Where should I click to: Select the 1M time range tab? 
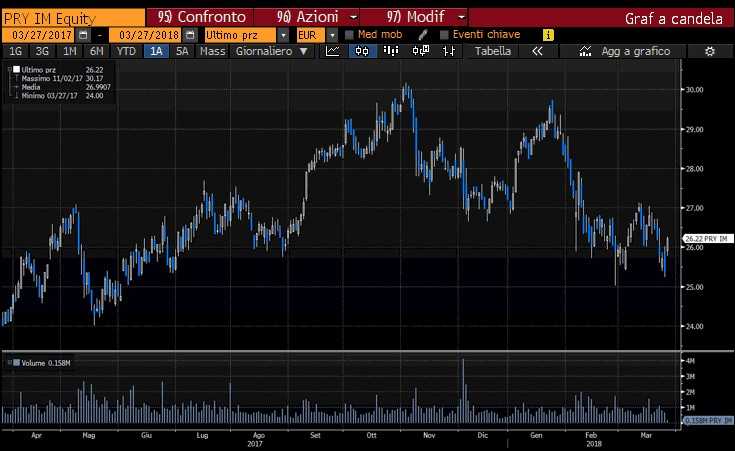point(69,51)
